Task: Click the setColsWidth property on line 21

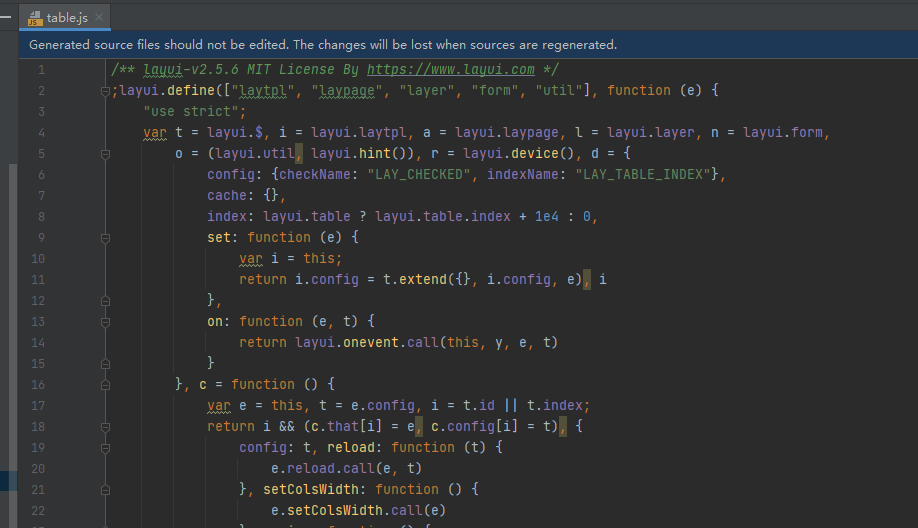Action: (x=310, y=489)
